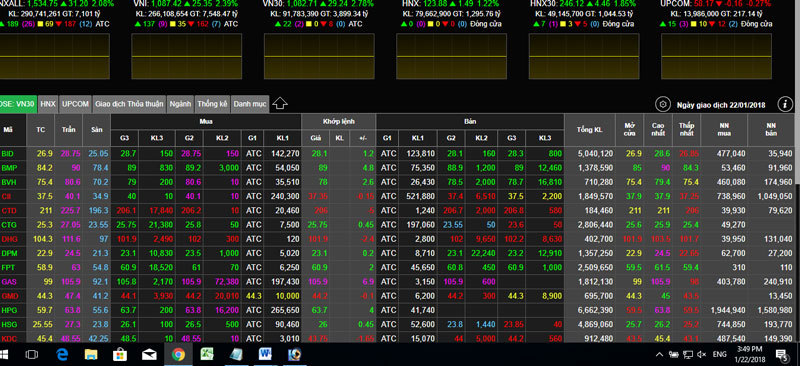Launch Microsoft Edge from the taskbar
The image size is (800, 366).
pos(62,354)
